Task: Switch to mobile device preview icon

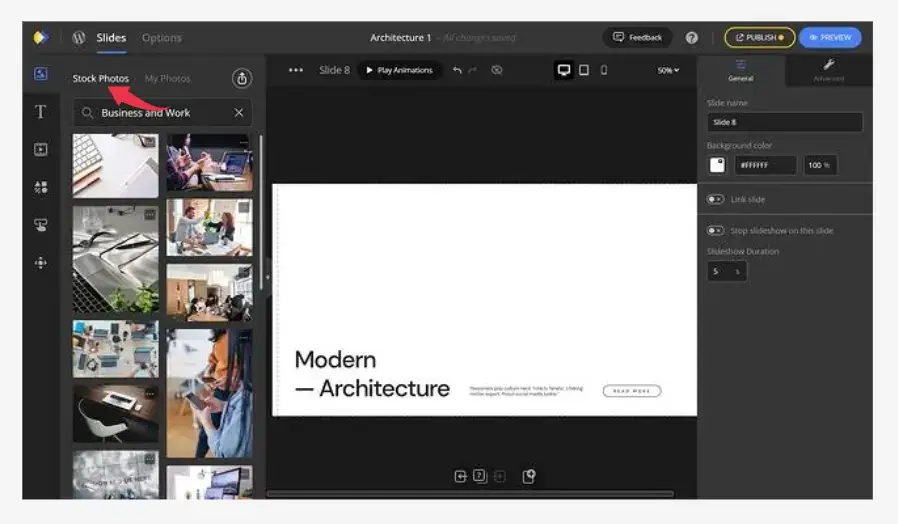Action: tap(604, 70)
